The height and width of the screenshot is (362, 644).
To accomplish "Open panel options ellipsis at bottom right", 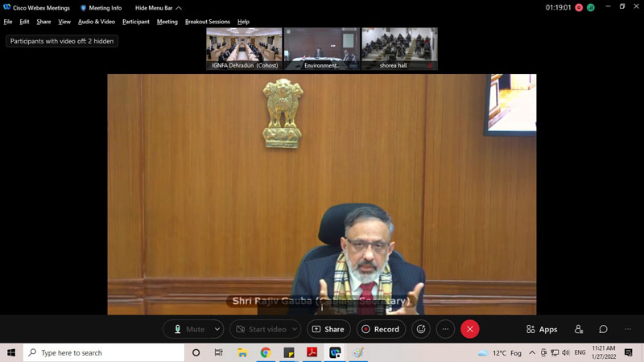I will tap(628, 329).
